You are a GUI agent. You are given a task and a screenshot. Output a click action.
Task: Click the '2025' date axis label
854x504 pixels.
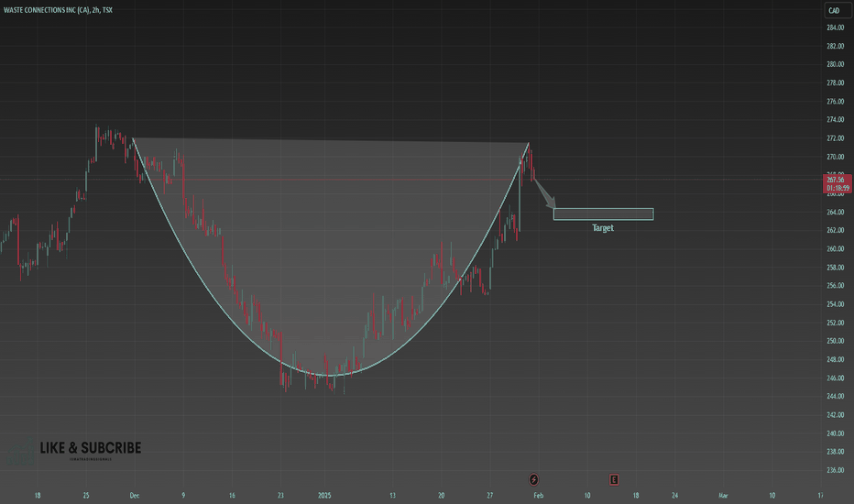coord(324,495)
